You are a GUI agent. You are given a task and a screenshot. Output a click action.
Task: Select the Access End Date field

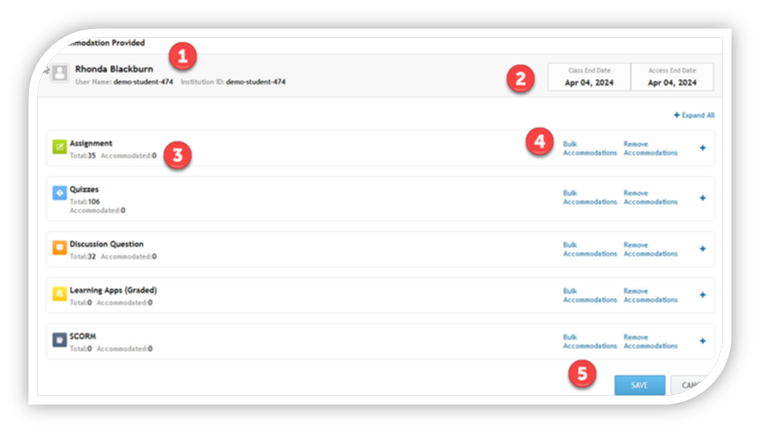pyautogui.click(x=672, y=78)
